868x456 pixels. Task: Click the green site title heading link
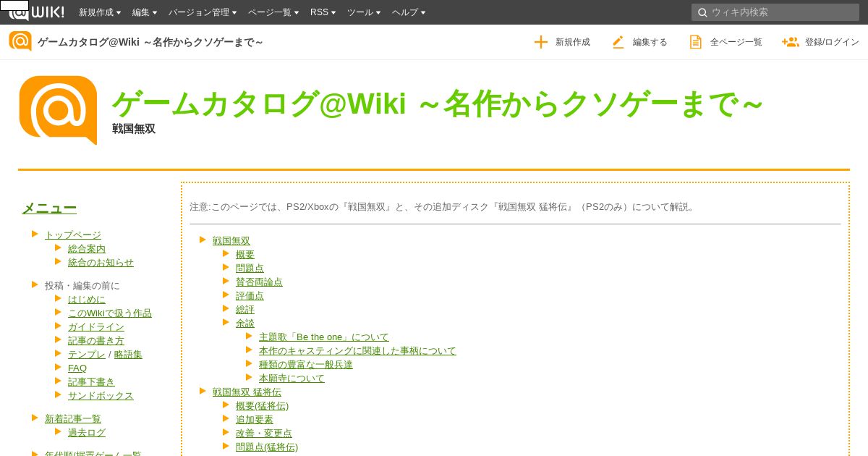[x=438, y=104]
